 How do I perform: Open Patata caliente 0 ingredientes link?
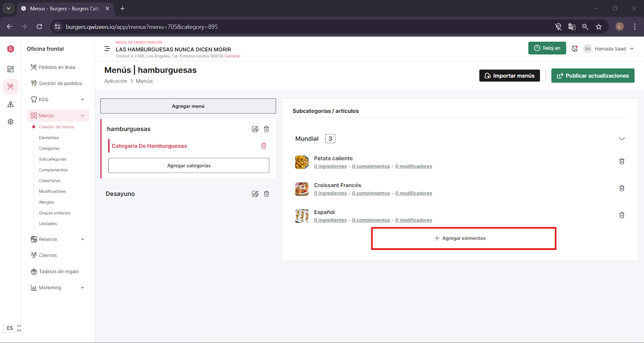click(330, 166)
